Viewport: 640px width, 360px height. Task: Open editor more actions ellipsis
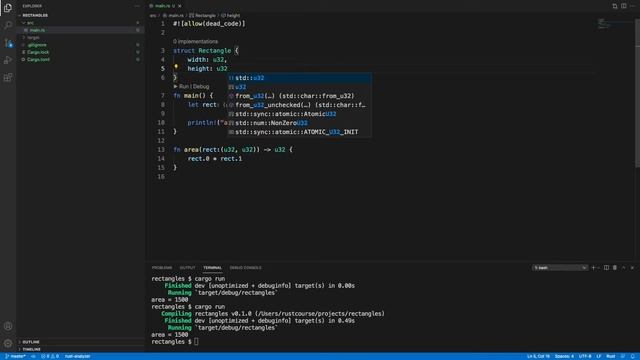click(632, 6)
